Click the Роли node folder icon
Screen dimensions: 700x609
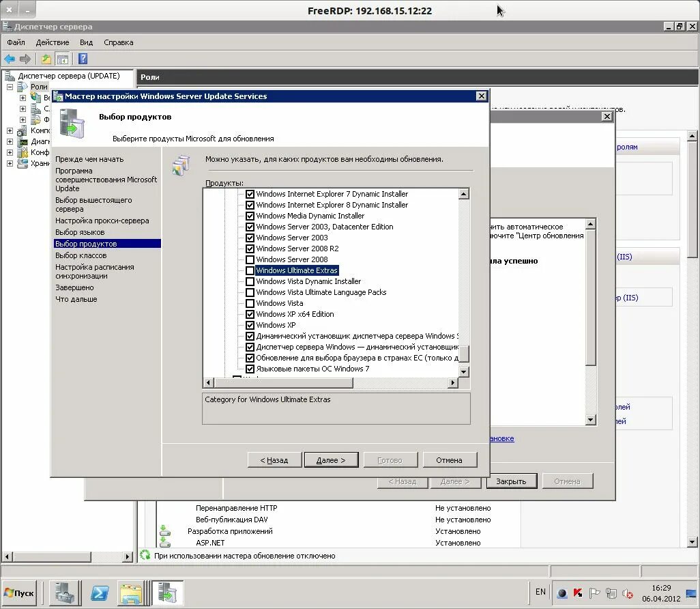(x=23, y=87)
